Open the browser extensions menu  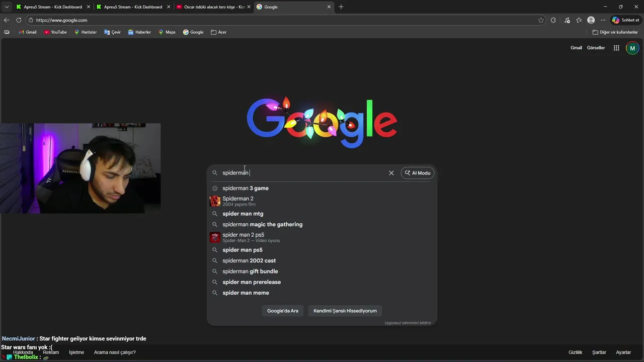pos(553,20)
